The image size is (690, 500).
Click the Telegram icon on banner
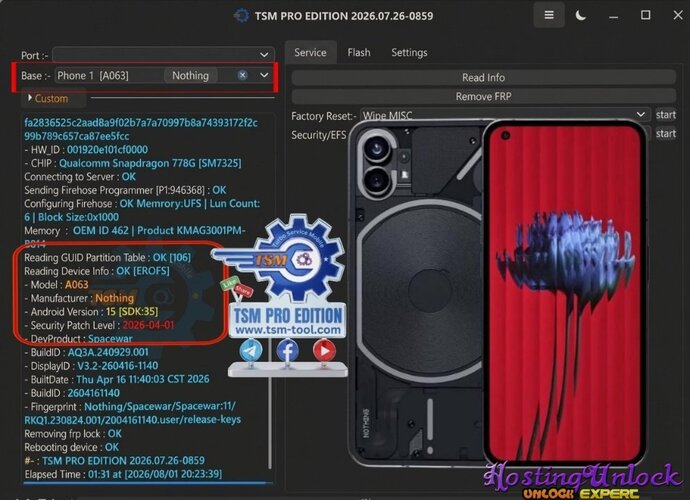pyautogui.click(x=251, y=351)
